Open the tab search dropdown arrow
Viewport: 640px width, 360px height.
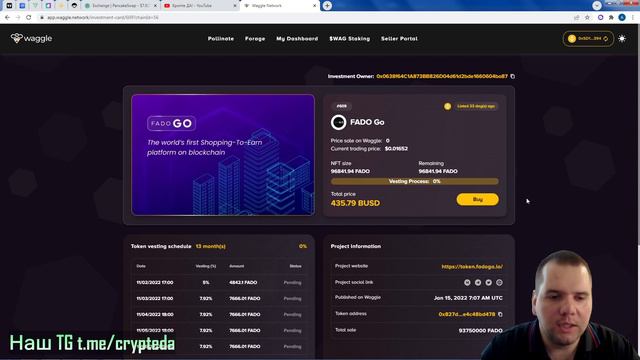click(597, 5)
